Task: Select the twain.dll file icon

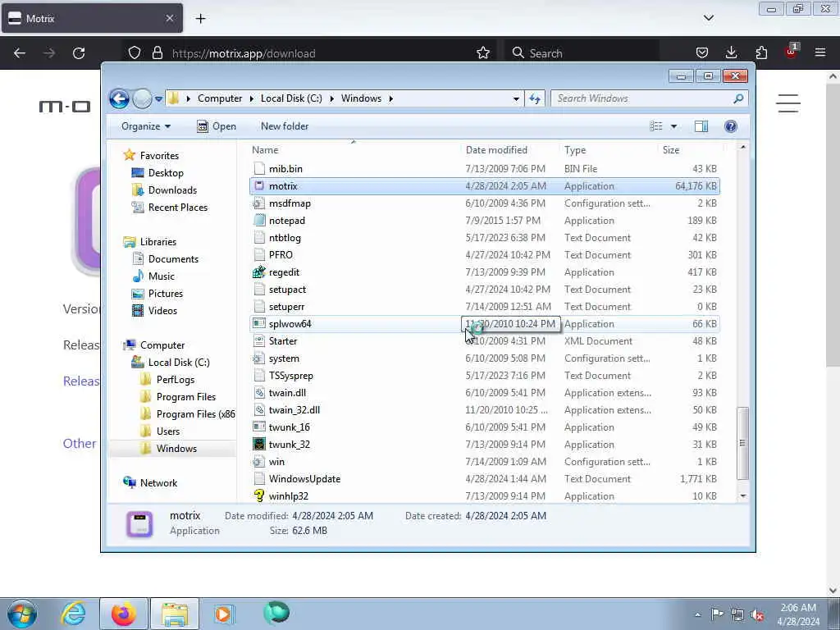Action: tap(259, 393)
